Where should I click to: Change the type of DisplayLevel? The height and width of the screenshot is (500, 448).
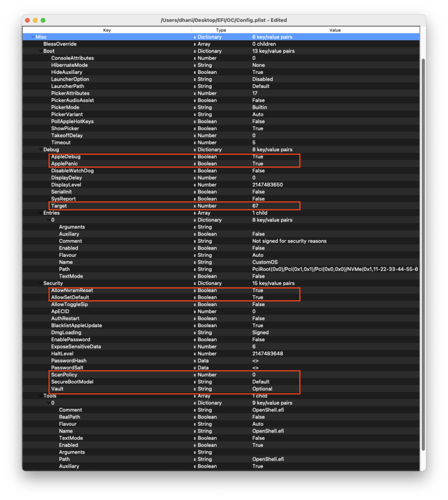pos(195,185)
